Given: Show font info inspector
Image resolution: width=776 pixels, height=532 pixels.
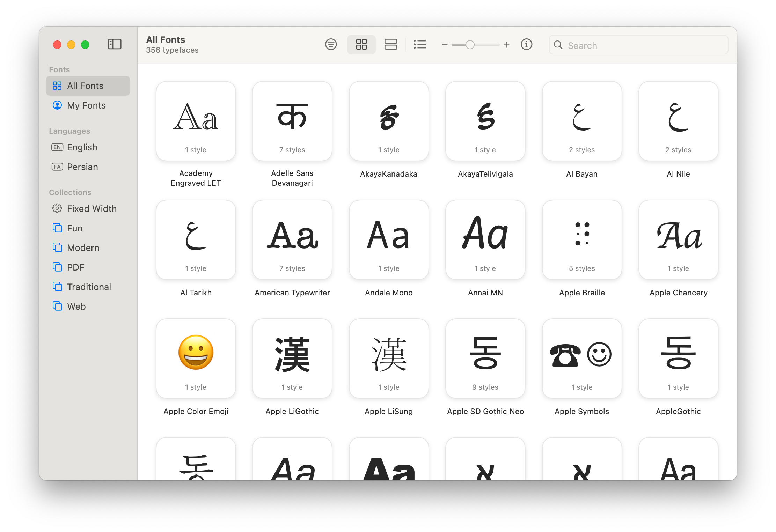Looking at the screenshot, I should click(x=526, y=44).
